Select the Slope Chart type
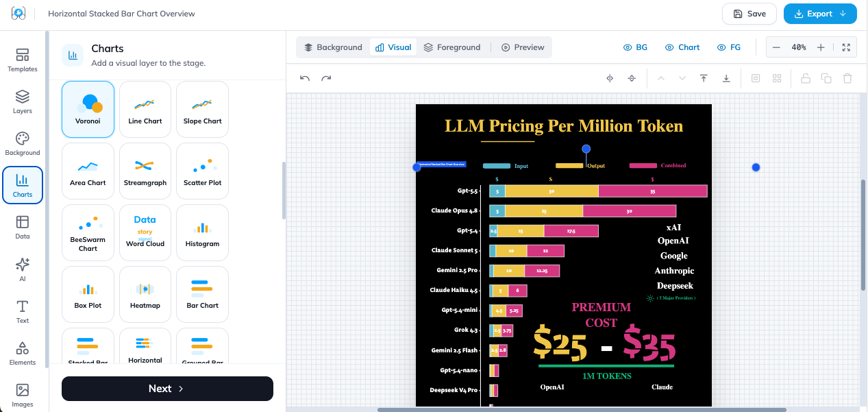 pos(203,109)
